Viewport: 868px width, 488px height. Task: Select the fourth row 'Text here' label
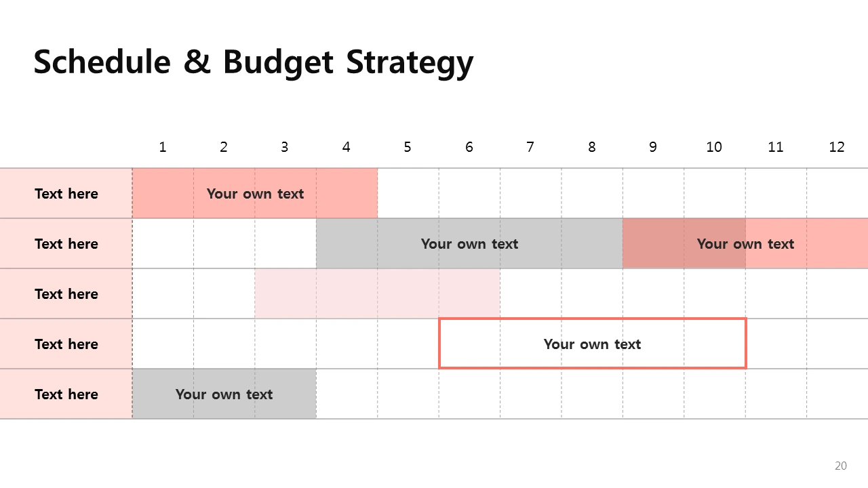[x=66, y=344]
